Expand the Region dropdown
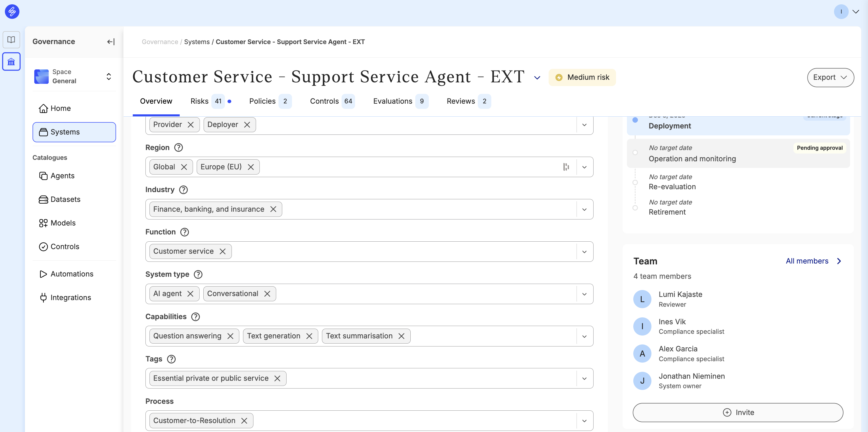 [x=585, y=167]
